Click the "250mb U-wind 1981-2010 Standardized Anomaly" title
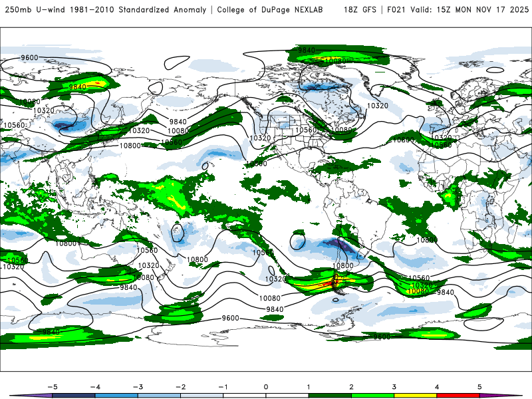Viewport: 532px width, 399px height. click(106, 10)
